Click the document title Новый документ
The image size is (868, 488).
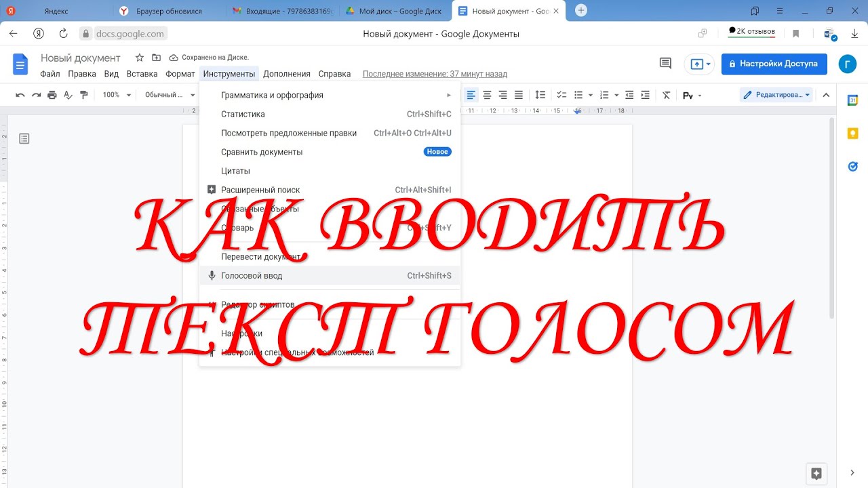click(x=81, y=58)
